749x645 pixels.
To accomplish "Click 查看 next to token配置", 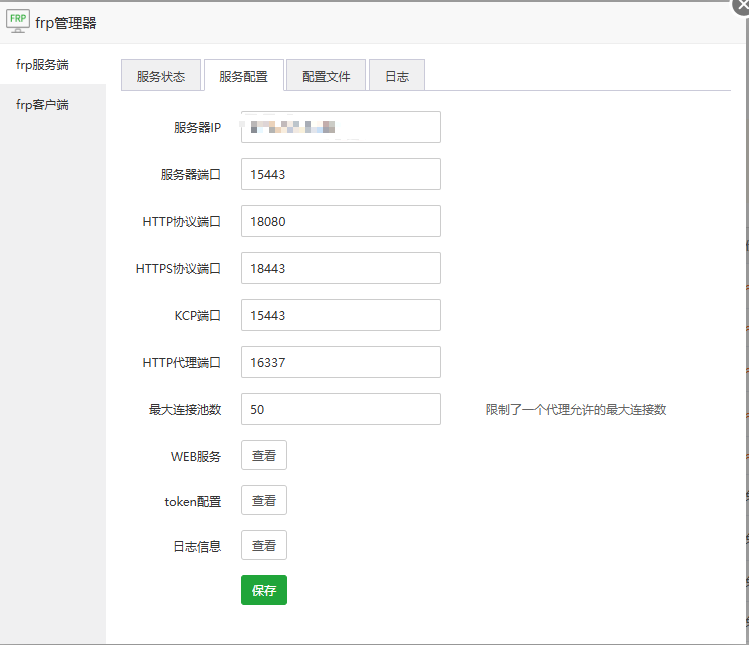I will point(264,501).
